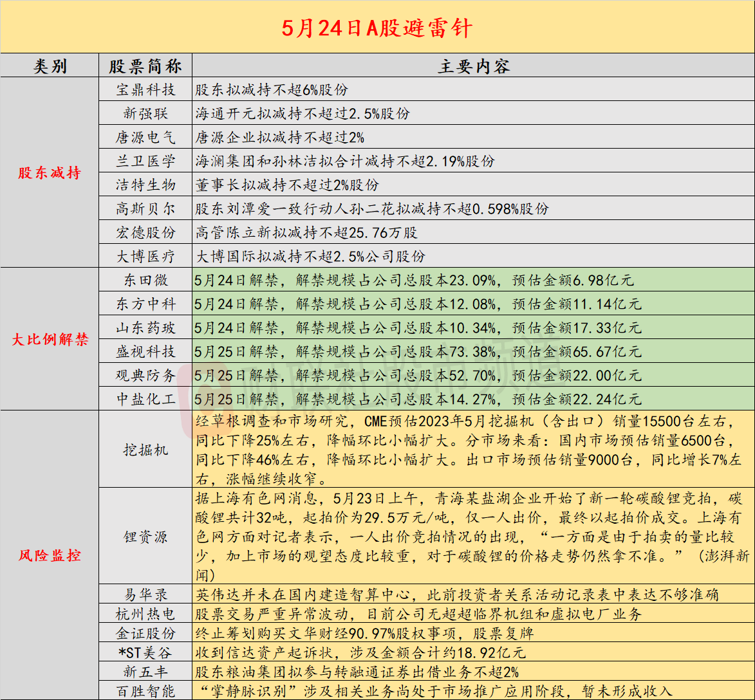Select the "挖掘机" sector cell
755x700 pixels.
[x=145, y=449]
